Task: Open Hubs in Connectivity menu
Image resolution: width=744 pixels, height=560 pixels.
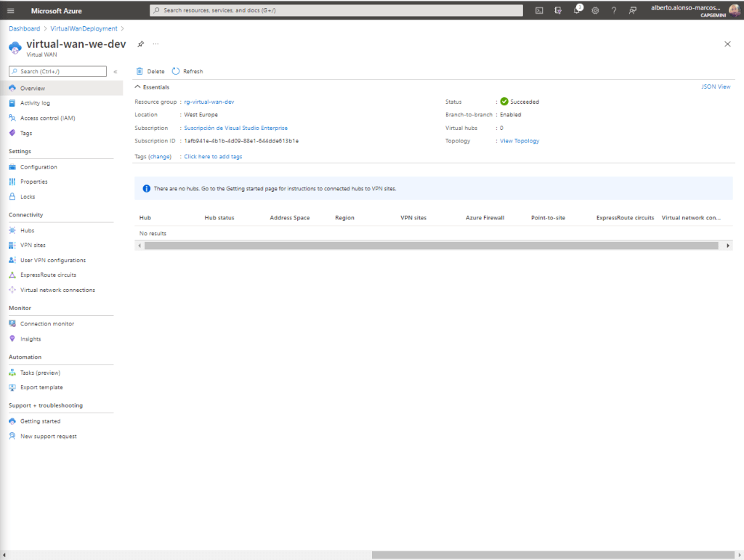Action: pyautogui.click(x=27, y=230)
